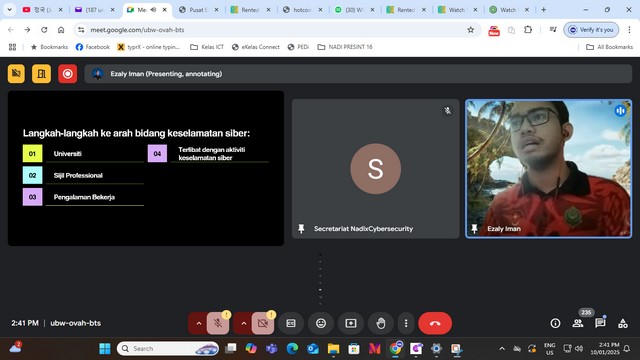The width and height of the screenshot is (640, 360).
Task: Click the meeting code ubw-ovah-bts text
Action: 76,323
